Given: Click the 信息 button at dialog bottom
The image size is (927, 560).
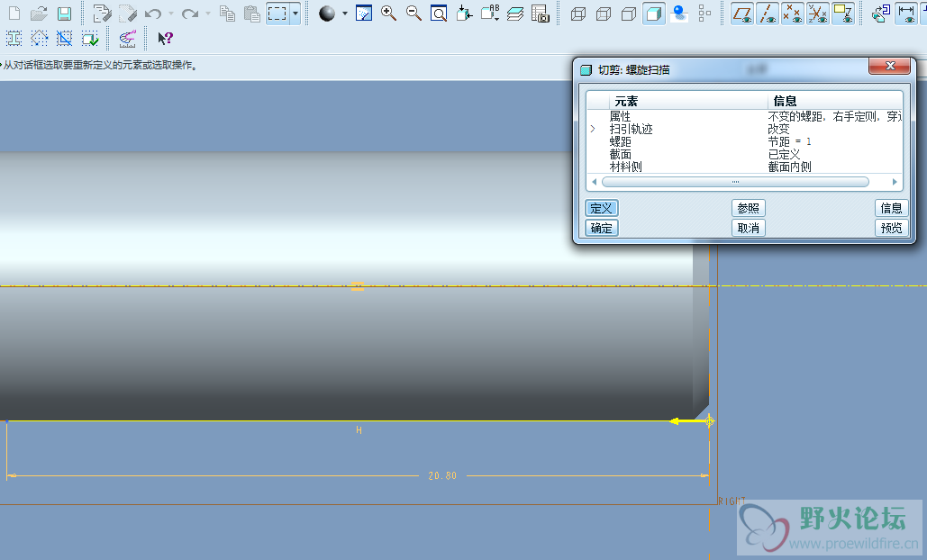Looking at the screenshot, I should click(x=892, y=208).
